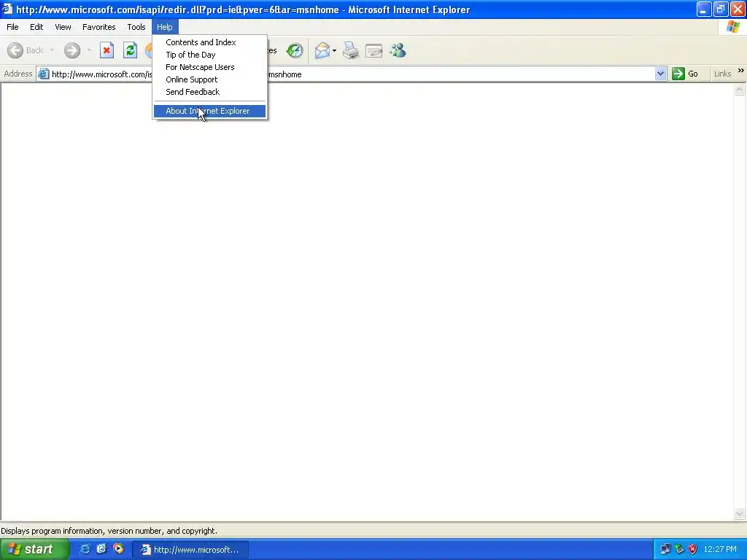Click the red security shield tray icon
Viewport: 747px width, 560px height.
(693, 550)
